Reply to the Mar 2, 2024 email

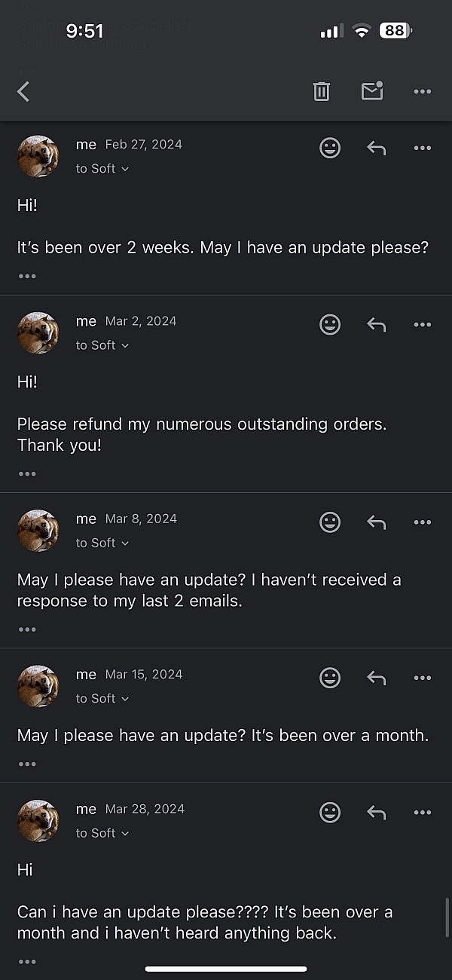click(x=376, y=325)
